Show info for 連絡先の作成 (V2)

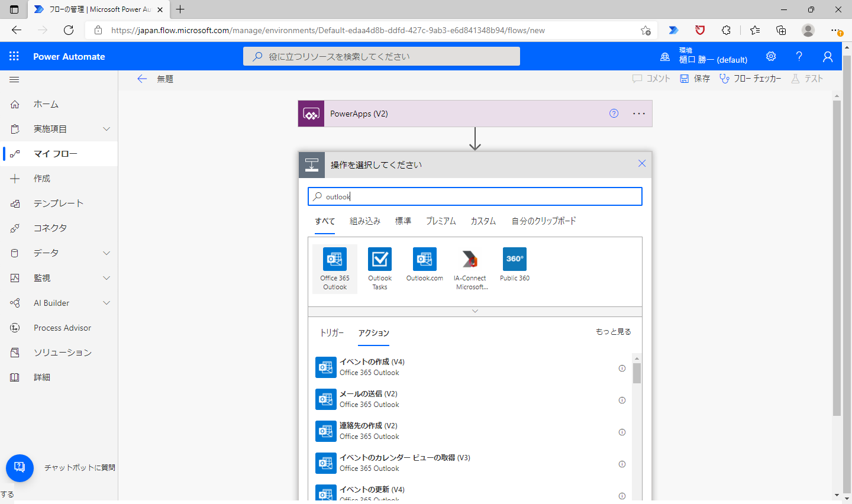coord(622,432)
